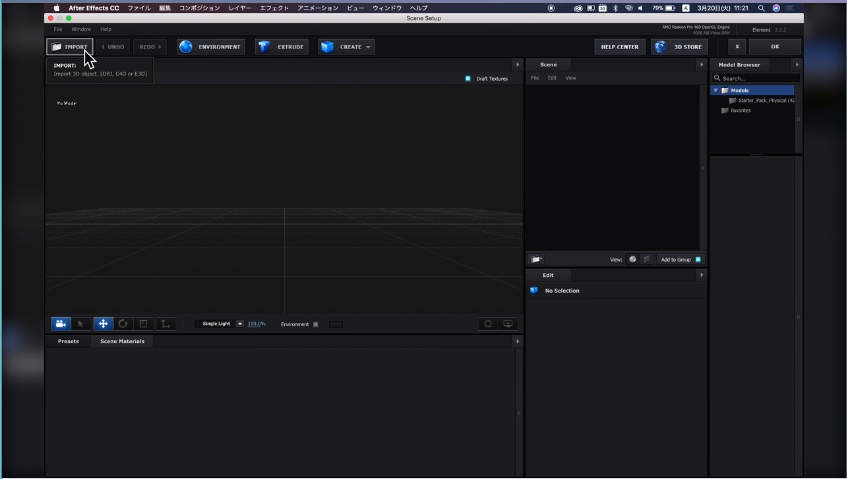Image resolution: width=847 pixels, height=479 pixels.
Task: Open the Single Light lighting dropdown
Action: click(240, 324)
